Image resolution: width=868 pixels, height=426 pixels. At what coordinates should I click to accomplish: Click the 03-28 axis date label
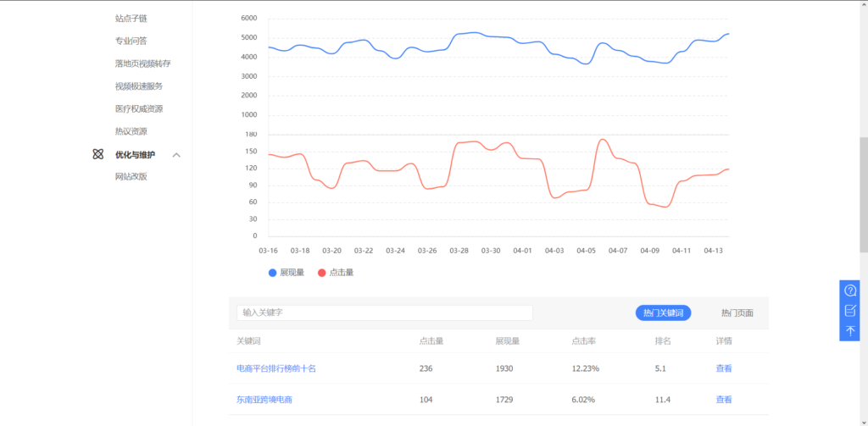[x=459, y=251]
